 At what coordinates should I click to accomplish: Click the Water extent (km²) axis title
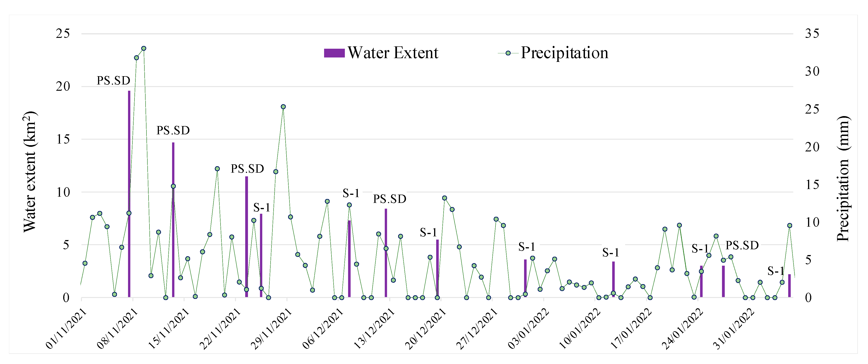tap(30, 172)
